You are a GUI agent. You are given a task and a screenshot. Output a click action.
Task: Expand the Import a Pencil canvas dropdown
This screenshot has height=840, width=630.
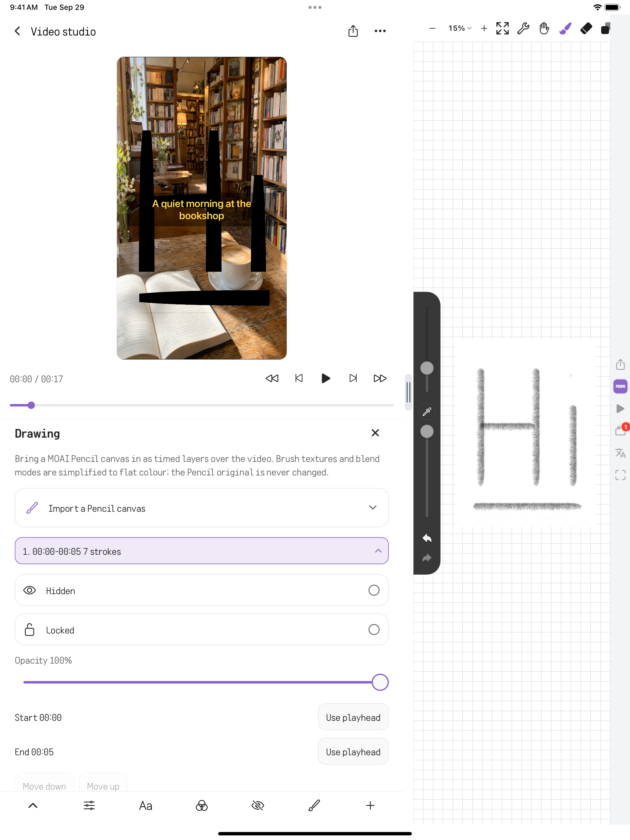(x=201, y=508)
